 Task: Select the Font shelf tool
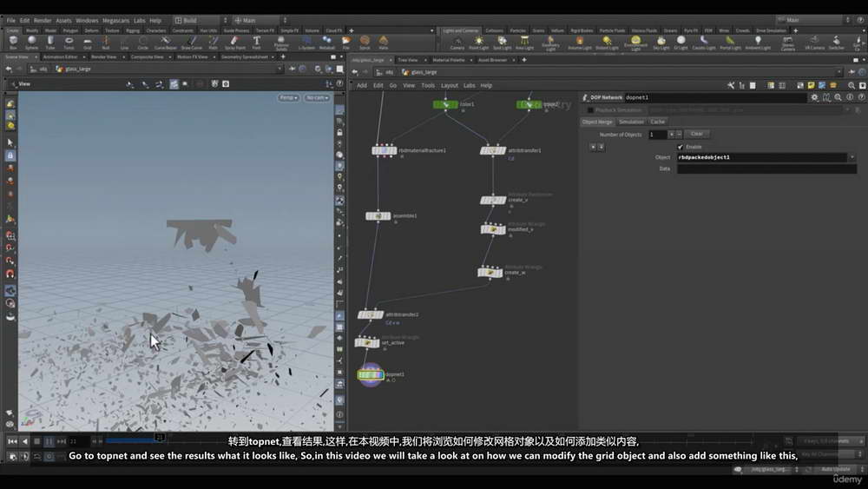click(256, 43)
